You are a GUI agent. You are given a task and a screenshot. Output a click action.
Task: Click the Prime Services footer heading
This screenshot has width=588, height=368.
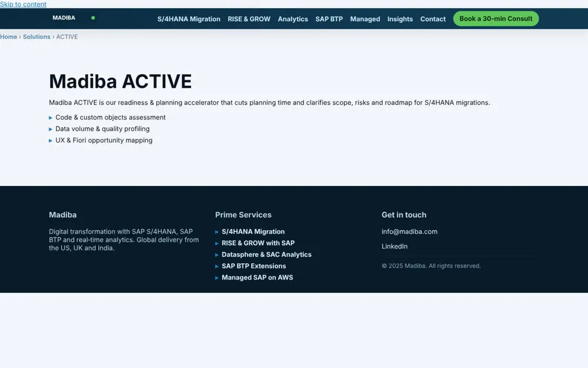pos(243,215)
